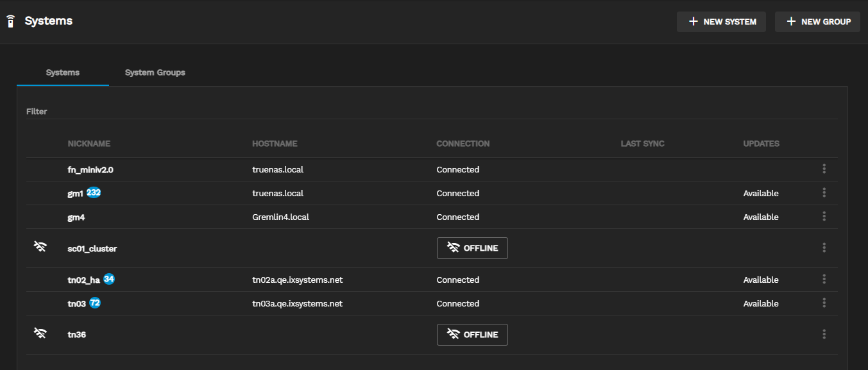The width and height of the screenshot is (868, 370).
Task: Click into the Filter input field
Action: pos(431,112)
